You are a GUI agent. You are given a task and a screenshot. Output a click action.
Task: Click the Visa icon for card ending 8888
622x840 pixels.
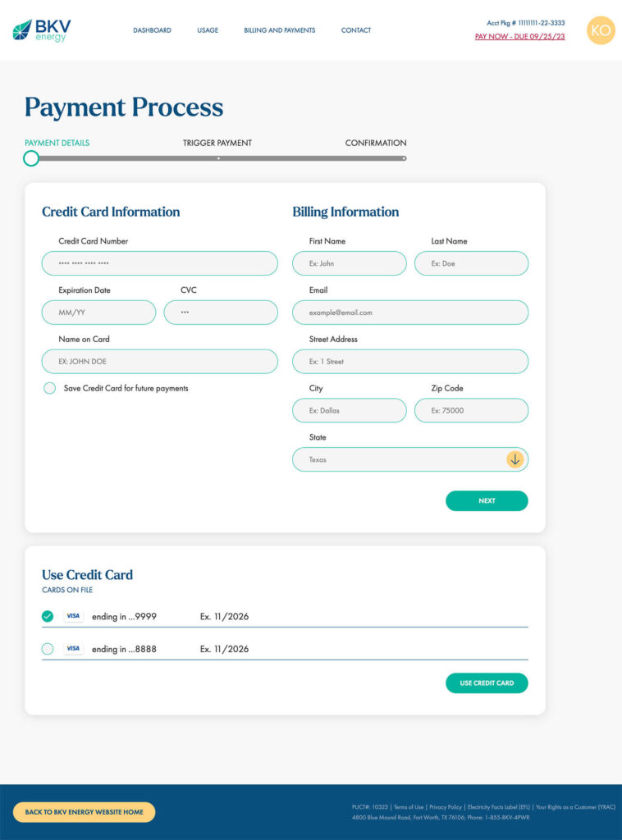[73, 649]
